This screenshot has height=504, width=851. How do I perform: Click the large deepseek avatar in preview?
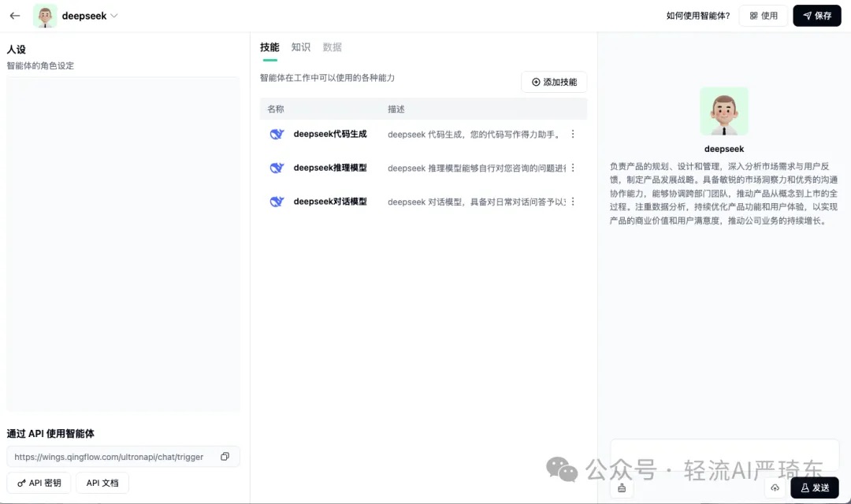724,111
